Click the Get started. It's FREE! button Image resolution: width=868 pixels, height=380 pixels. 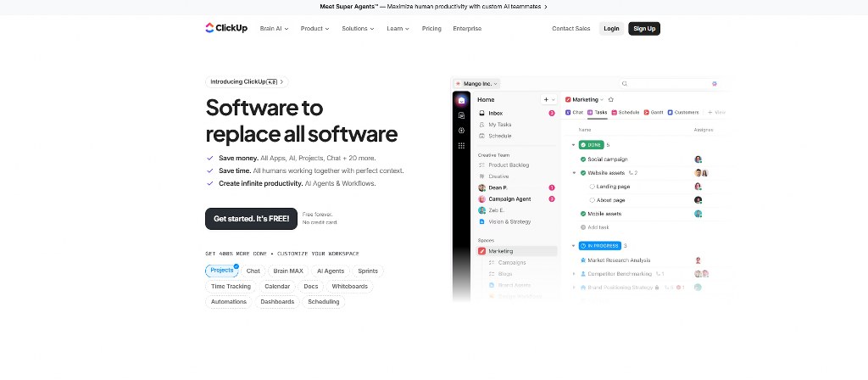pyautogui.click(x=251, y=219)
